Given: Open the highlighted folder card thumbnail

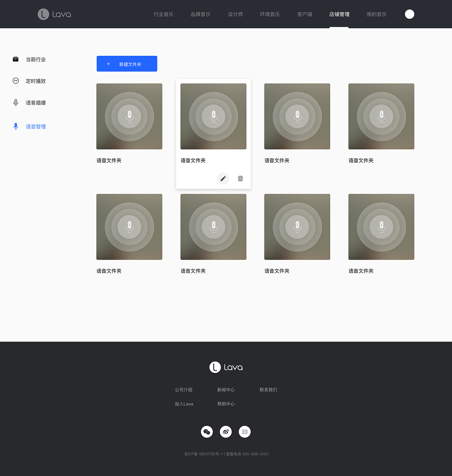Looking at the screenshot, I should click(x=213, y=117).
